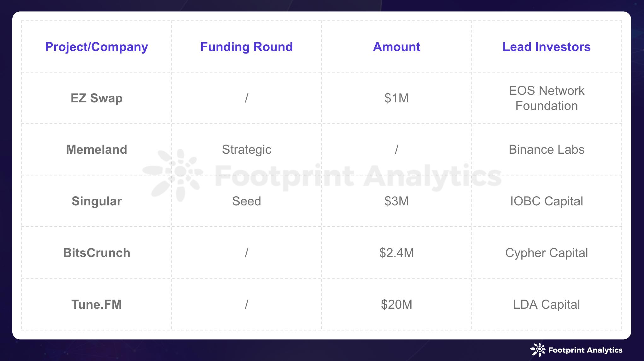Select the Lead Investors column header
The image size is (644, 361).
click(547, 47)
